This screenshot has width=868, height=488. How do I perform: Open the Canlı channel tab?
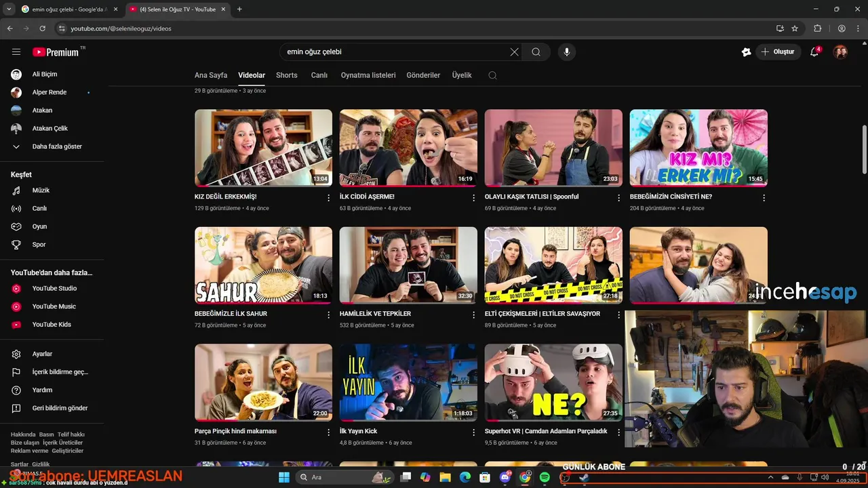coord(319,75)
